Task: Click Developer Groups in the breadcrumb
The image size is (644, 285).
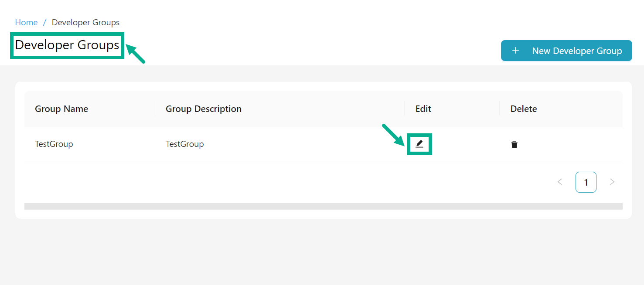Action: (x=85, y=22)
